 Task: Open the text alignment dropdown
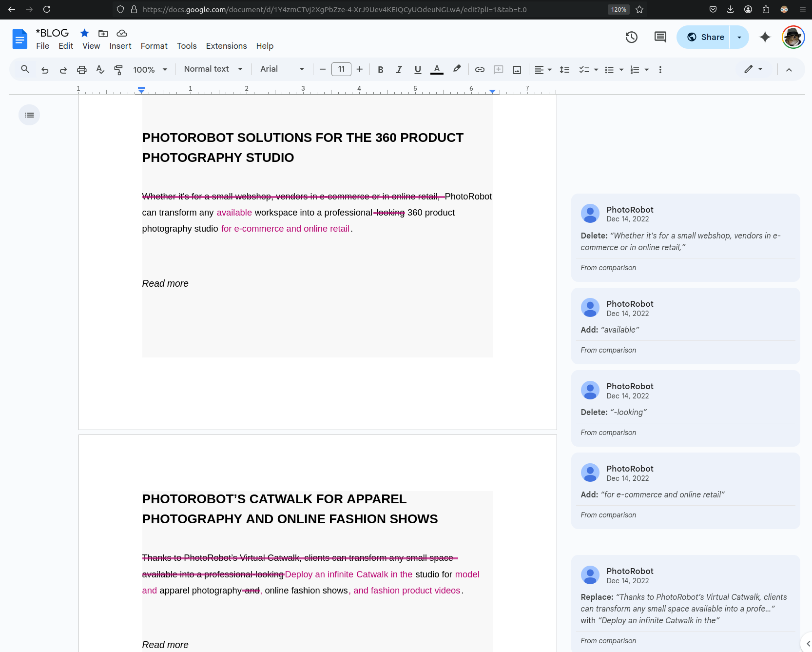coord(543,70)
